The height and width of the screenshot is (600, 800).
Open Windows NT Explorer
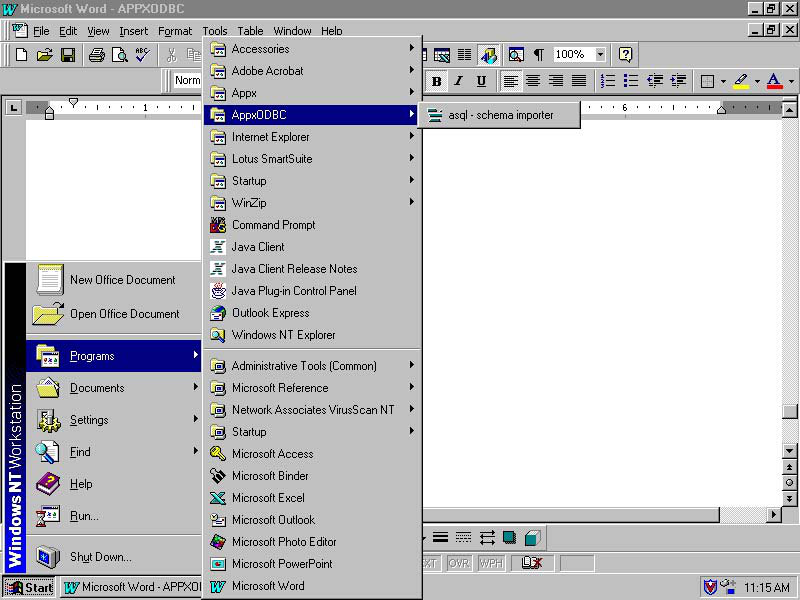312,335
